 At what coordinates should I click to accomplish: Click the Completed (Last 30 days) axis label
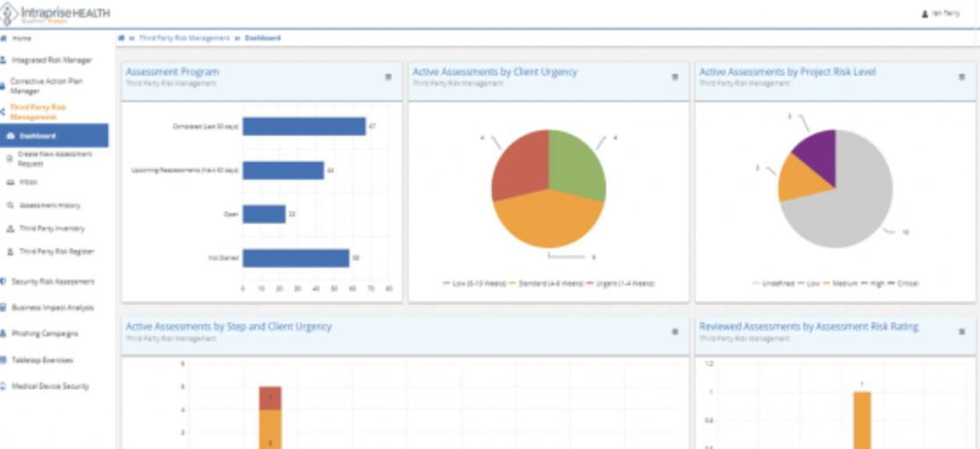(x=206, y=126)
